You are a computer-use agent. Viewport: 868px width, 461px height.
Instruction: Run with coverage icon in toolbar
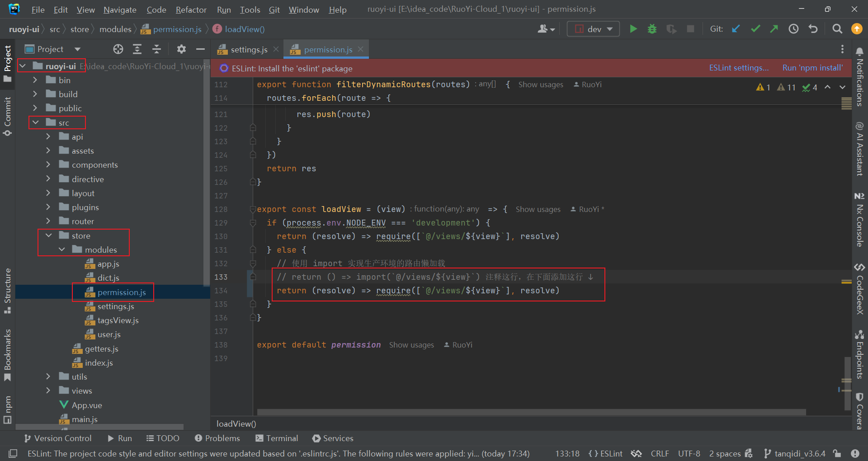[x=671, y=29]
